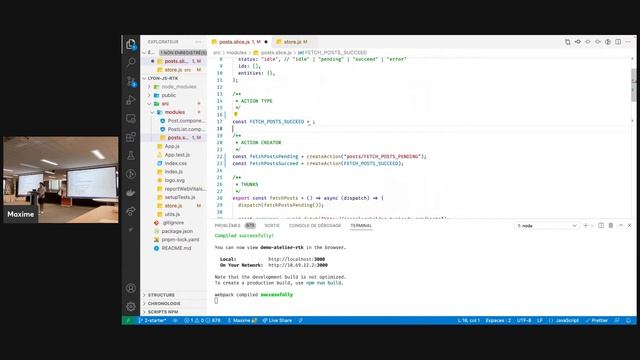Screen dimensions: 640x360
Task: Click the compare changes icon in editor toolbar
Action: [x=568, y=42]
